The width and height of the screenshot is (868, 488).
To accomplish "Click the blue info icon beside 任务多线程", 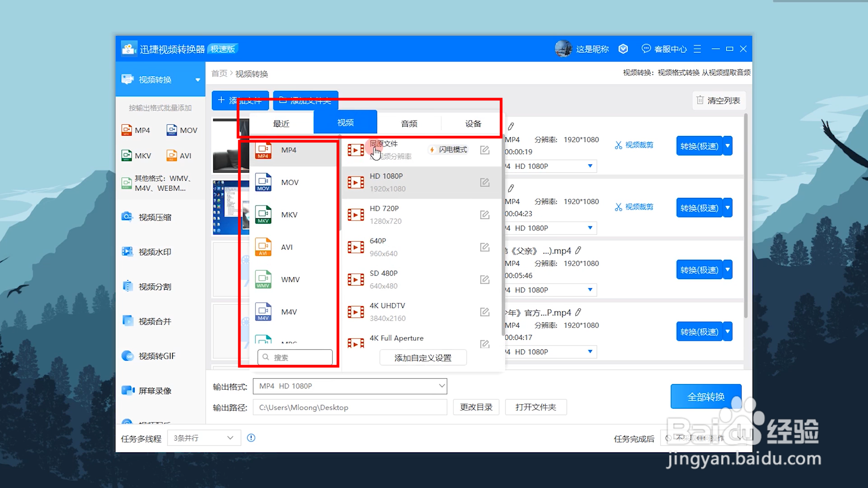I will (251, 437).
